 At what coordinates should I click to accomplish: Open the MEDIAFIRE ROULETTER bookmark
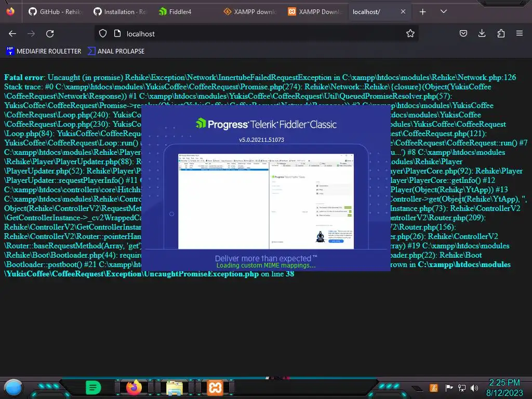(44, 51)
